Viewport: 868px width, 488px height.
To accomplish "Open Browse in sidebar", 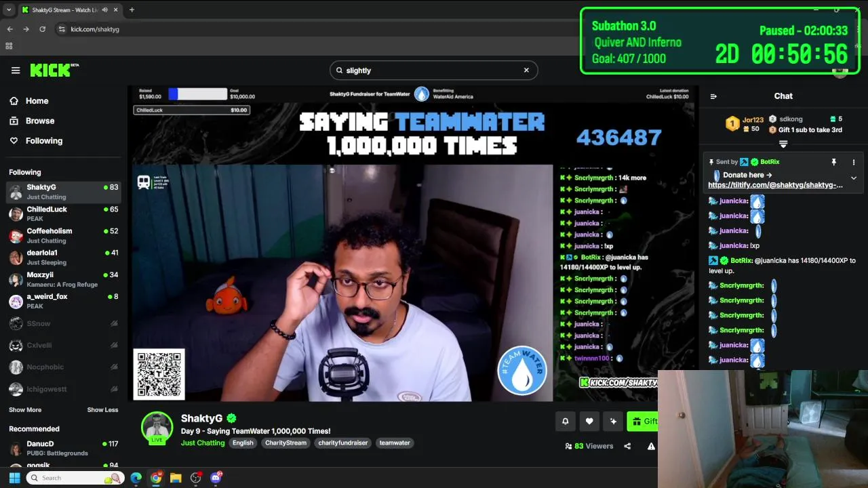I will point(39,121).
